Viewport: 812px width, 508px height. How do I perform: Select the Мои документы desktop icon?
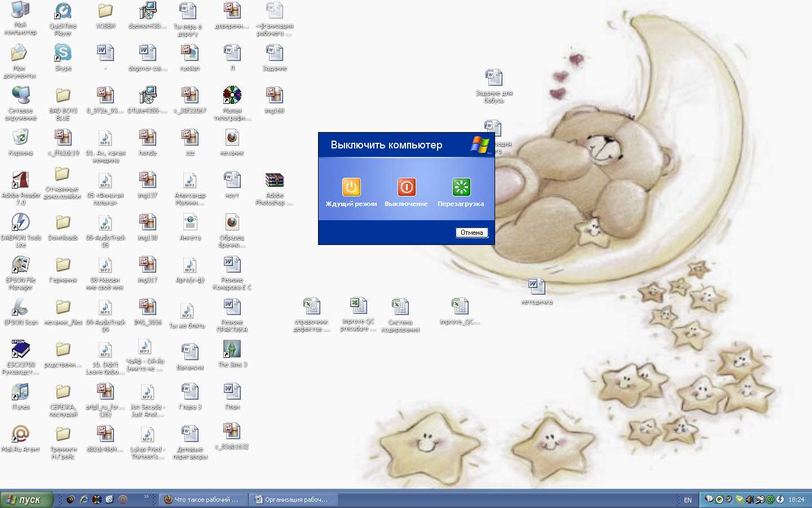[x=20, y=61]
